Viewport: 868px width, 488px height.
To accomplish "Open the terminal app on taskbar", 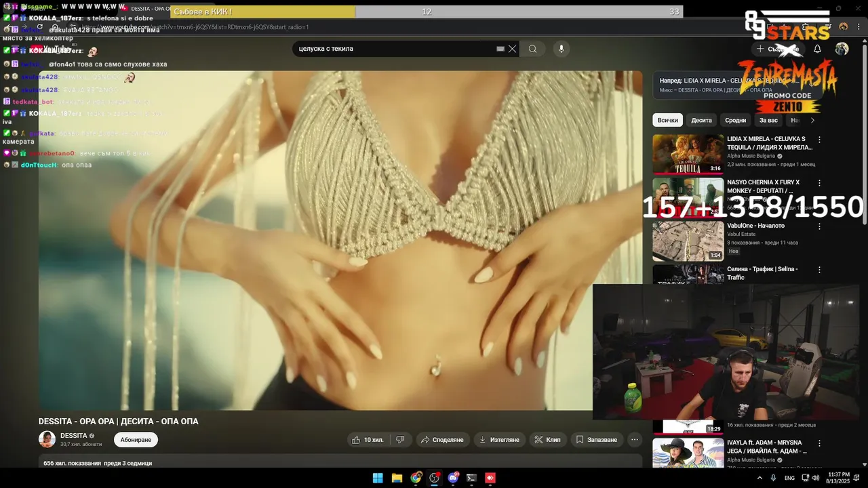I will click(x=471, y=478).
